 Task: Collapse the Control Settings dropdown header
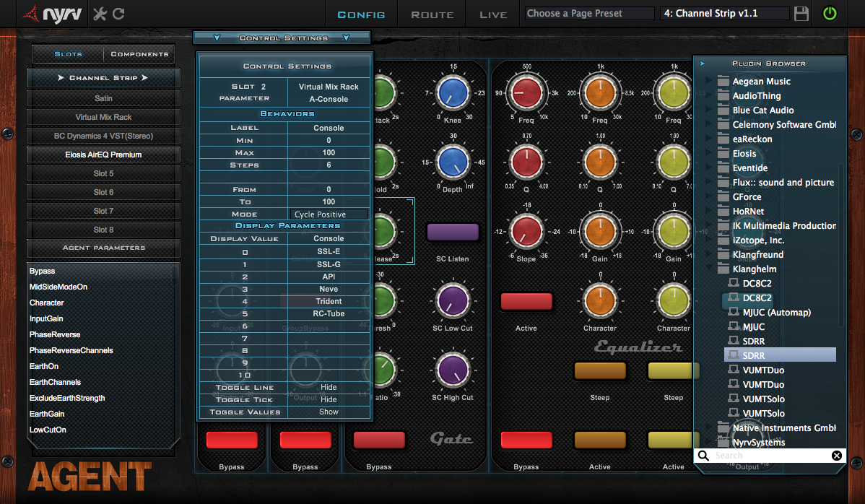coord(282,38)
